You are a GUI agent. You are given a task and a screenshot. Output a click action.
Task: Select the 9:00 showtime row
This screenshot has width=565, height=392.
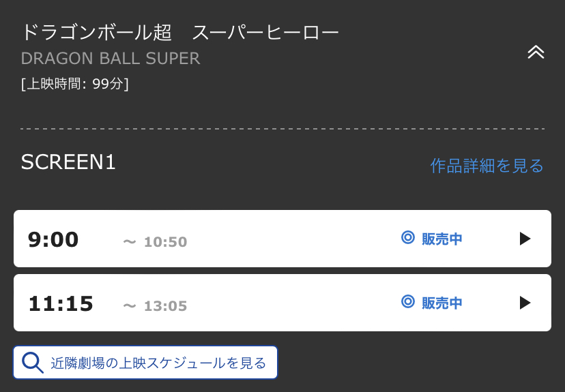point(282,239)
